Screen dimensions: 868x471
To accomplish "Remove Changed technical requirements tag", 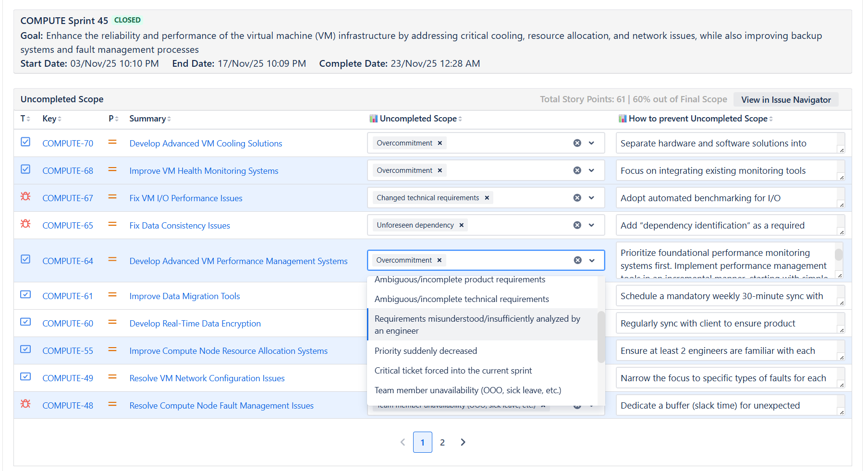I will point(487,198).
